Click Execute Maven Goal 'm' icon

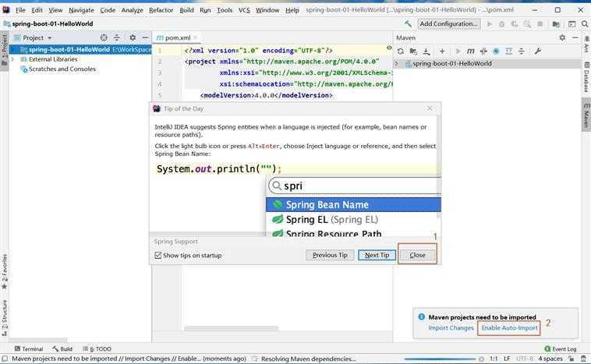point(471,51)
